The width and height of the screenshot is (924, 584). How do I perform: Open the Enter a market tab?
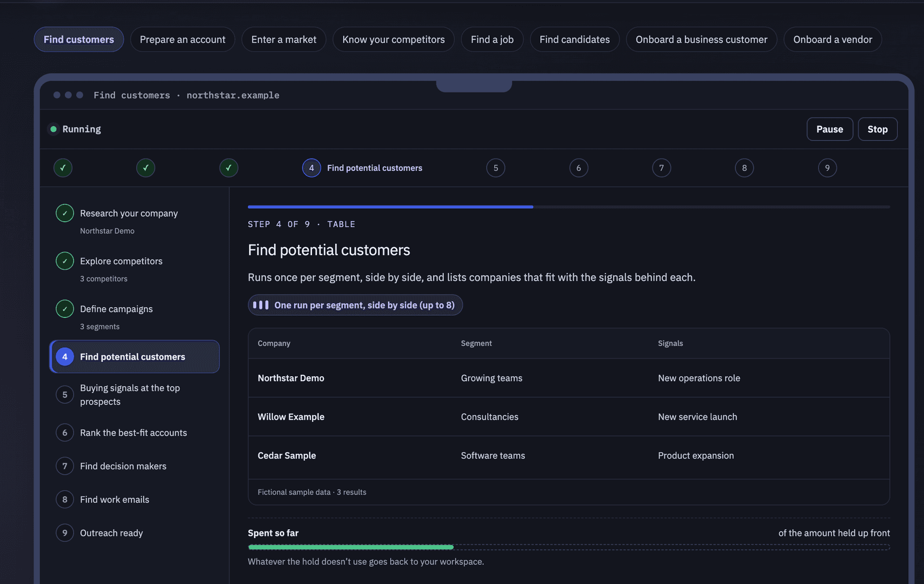point(284,39)
